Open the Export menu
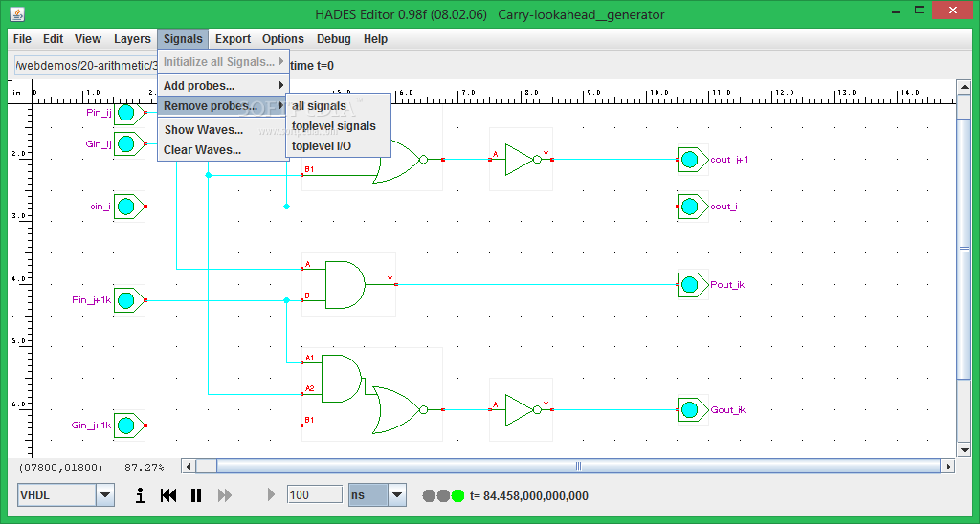 tap(233, 38)
